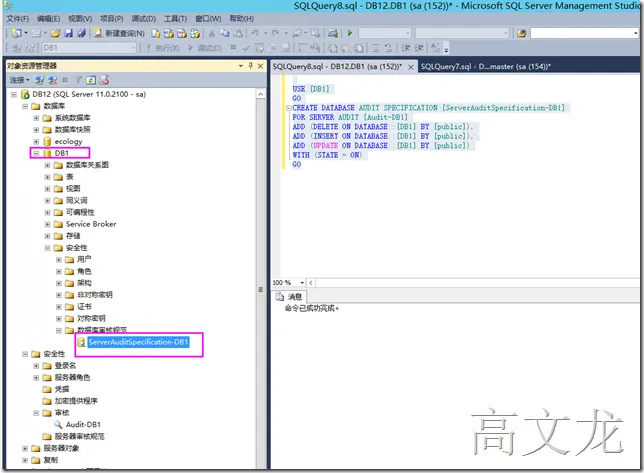Click the Copy toolbar icon

coord(225,33)
